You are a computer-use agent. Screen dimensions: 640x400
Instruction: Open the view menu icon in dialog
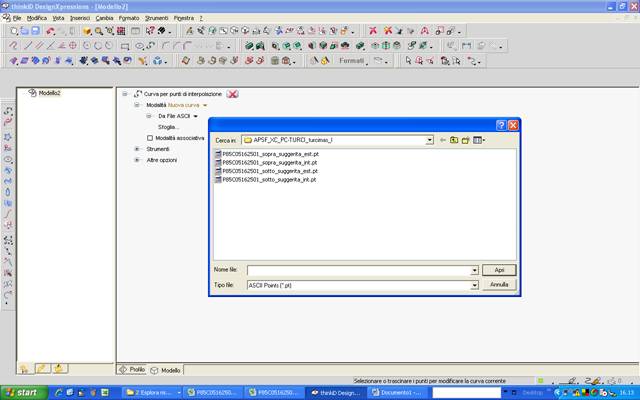[479, 140]
